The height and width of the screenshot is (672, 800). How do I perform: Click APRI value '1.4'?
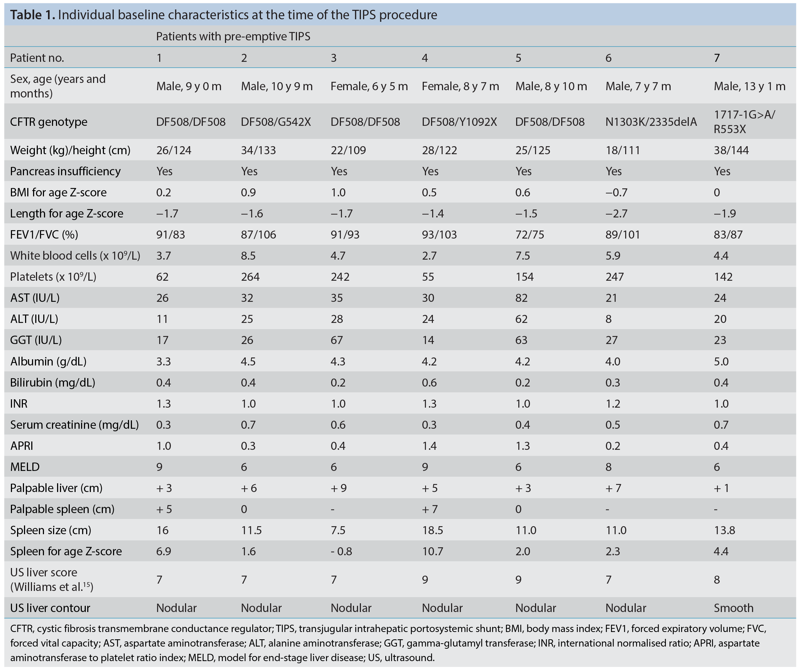429,446
